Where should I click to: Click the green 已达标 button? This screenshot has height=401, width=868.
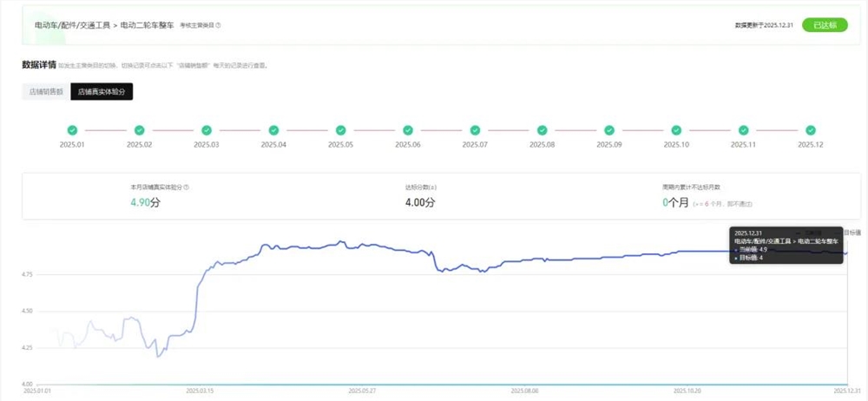pos(825,25)
